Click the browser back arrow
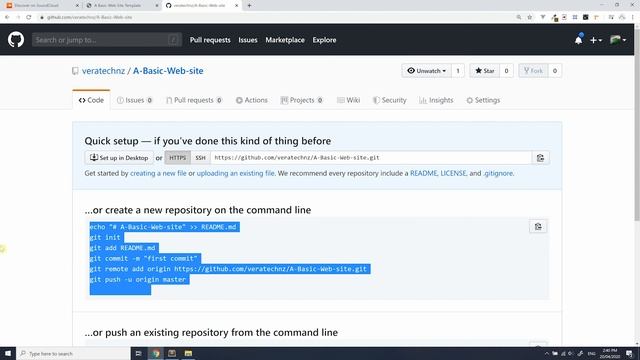The width and height of the screenshot is (640, 360). click(x=7, y=17)
